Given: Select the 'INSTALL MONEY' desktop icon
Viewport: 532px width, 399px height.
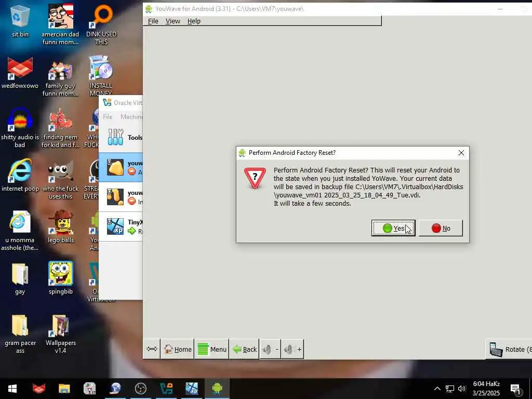Looking at the screenshot, I should click(101, 75).
